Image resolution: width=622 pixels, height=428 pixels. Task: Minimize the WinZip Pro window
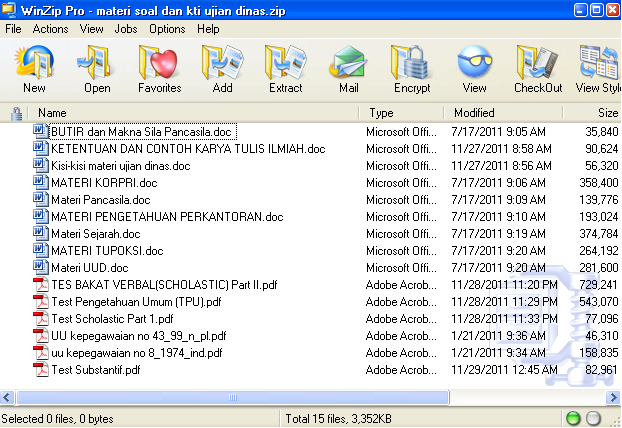pyautogui.click(x=580, y=10)
